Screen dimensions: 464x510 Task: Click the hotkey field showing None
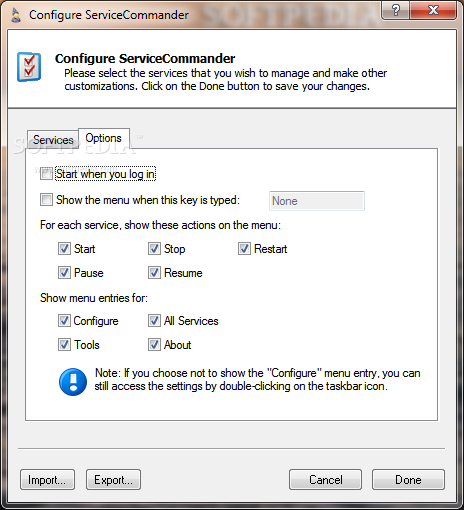pyautogui.click(x=317, y=201)
